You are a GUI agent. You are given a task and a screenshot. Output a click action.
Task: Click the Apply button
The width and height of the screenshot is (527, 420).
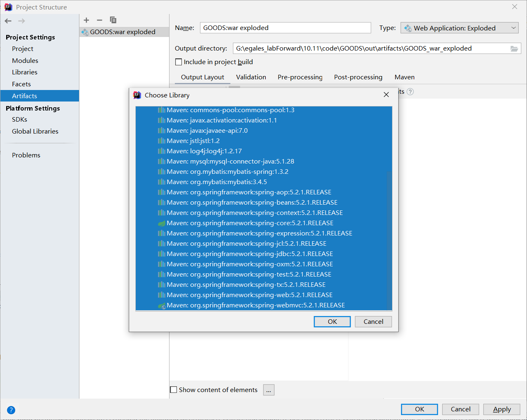[502, 409]
